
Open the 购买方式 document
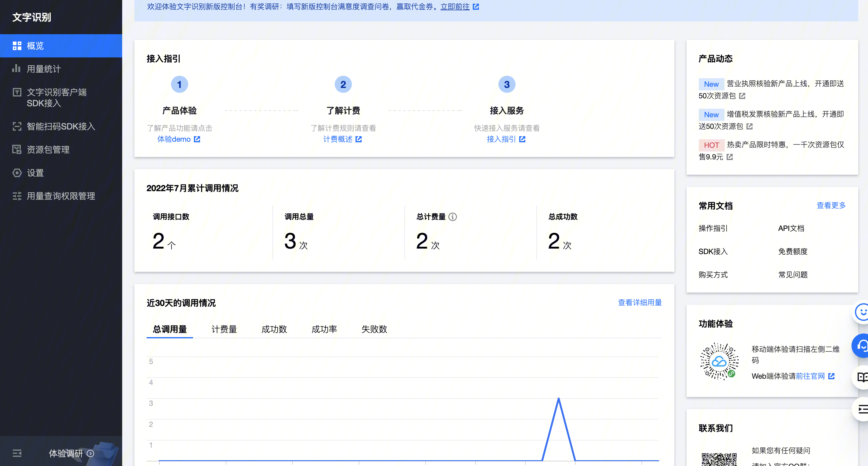pos(713,275)
